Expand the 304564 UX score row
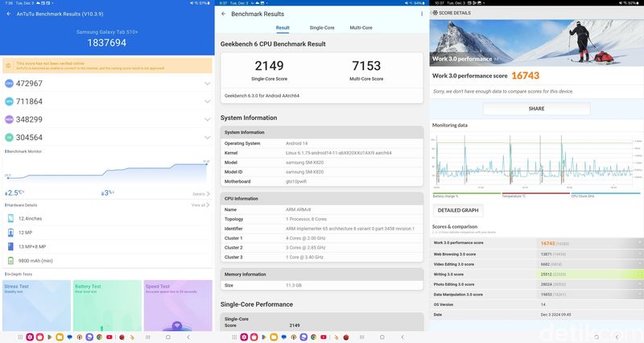 pos(207,138)
